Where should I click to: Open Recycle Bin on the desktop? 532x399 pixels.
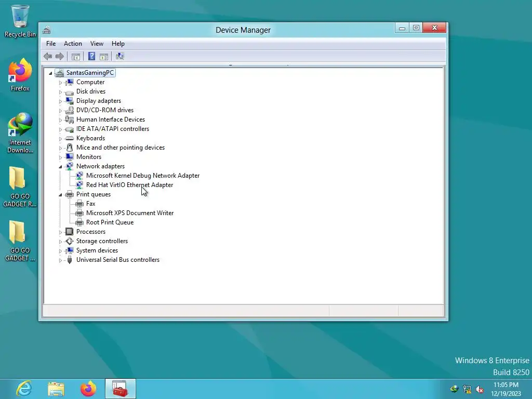20,21
